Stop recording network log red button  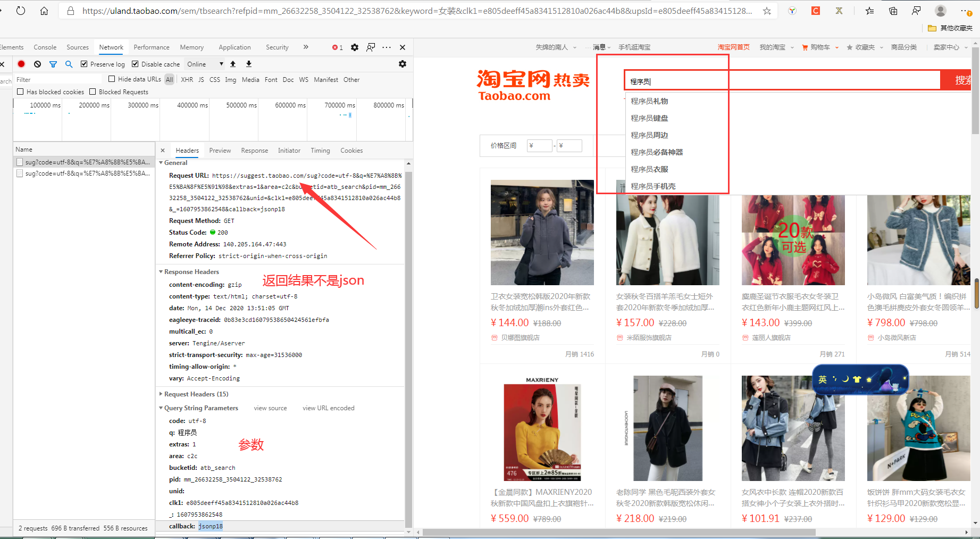[x=21, y=64]
